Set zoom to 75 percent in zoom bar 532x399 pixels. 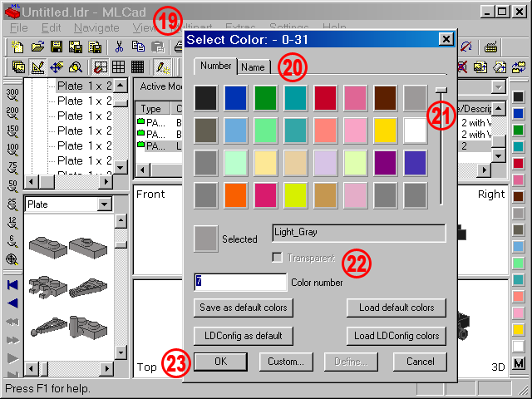point(12,168)
